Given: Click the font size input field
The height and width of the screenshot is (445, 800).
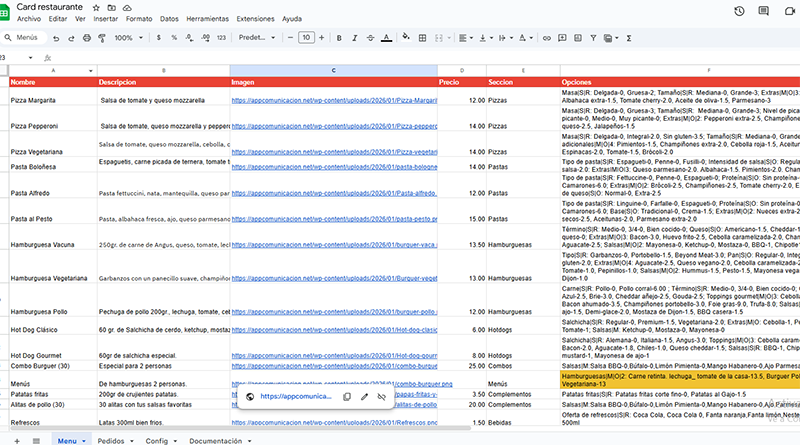Looking at the screenshot, I should (x=307, y=38).
